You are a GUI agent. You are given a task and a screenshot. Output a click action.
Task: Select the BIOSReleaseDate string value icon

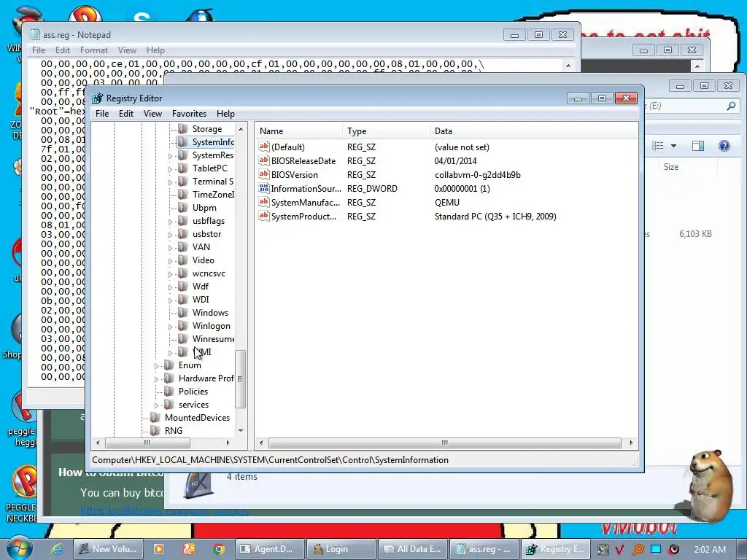pos(264,160)
